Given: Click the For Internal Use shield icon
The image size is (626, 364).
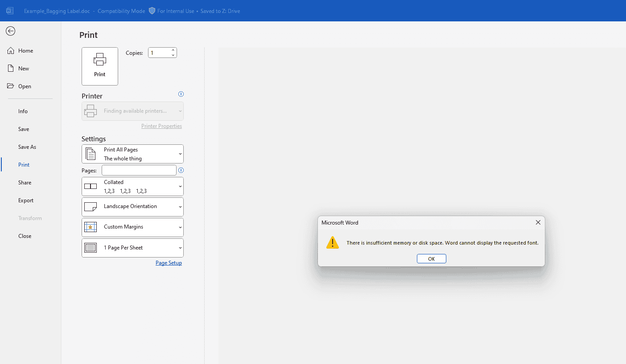Looking at the screenshot, I should 152,11.
